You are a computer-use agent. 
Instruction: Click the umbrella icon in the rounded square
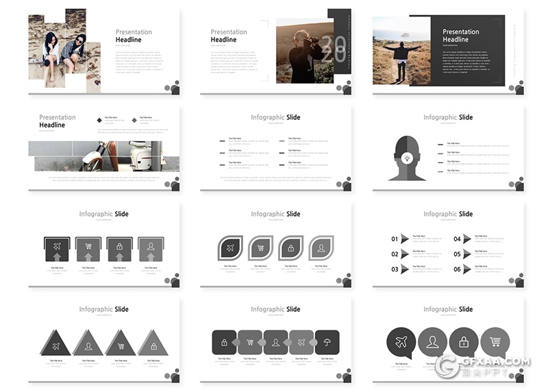tap(327, 342)
